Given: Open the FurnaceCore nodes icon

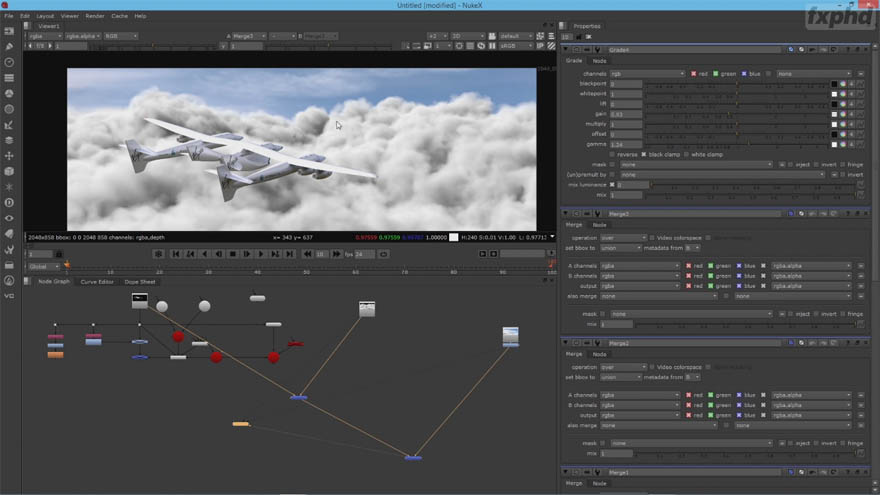Looking at the screenshot, I should [9, 281].
